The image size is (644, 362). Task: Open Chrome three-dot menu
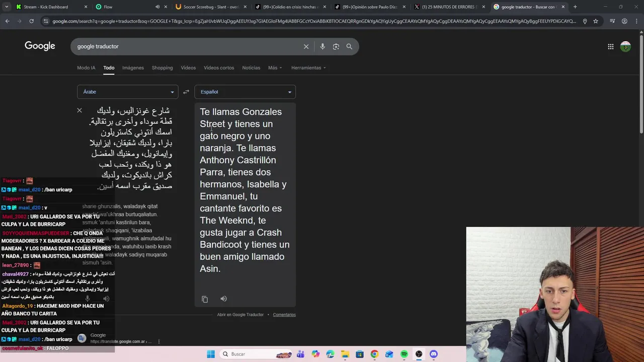636,21
